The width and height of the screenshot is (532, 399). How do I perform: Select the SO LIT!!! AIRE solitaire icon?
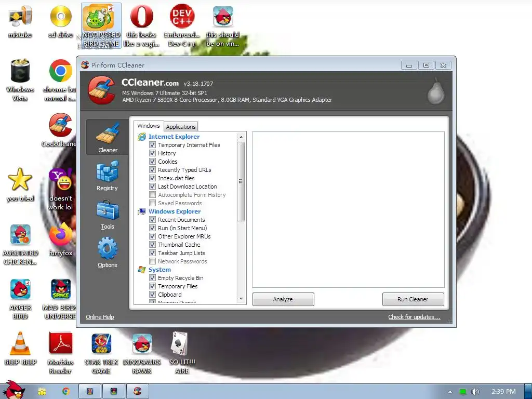click(182, 353)
